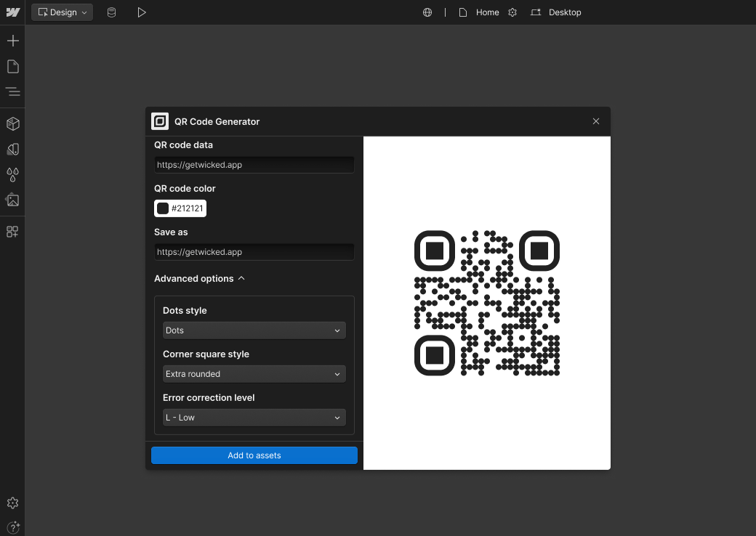Open the Help icon in sidebar
The image size is (756, 536).
[x=13, y=527]
